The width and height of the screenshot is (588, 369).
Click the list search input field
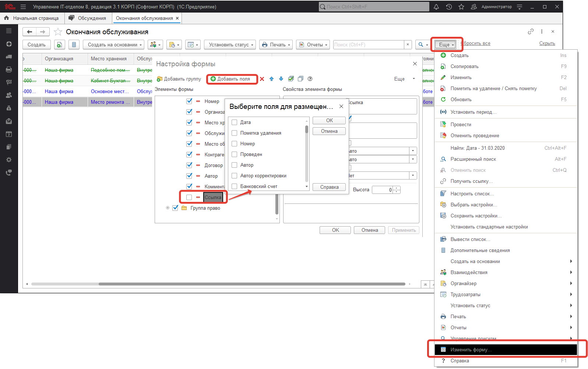[368, 45]
